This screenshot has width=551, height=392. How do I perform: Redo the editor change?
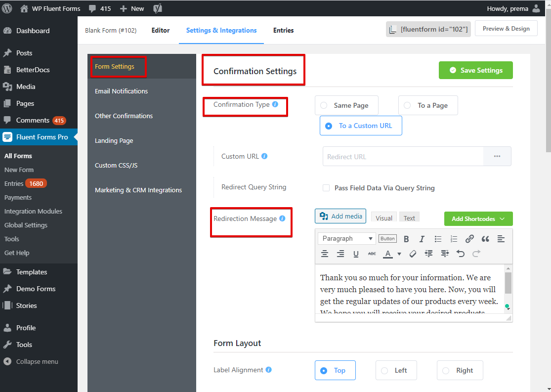coord(476,254)
